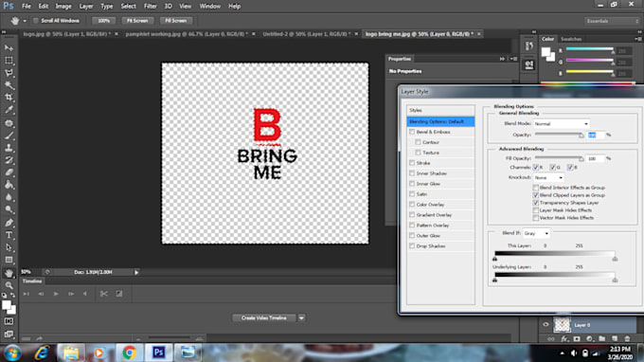Viewport: 644px width, 362px height.
Task: Select the Clone Stamp tool
Action: (9, 148)
